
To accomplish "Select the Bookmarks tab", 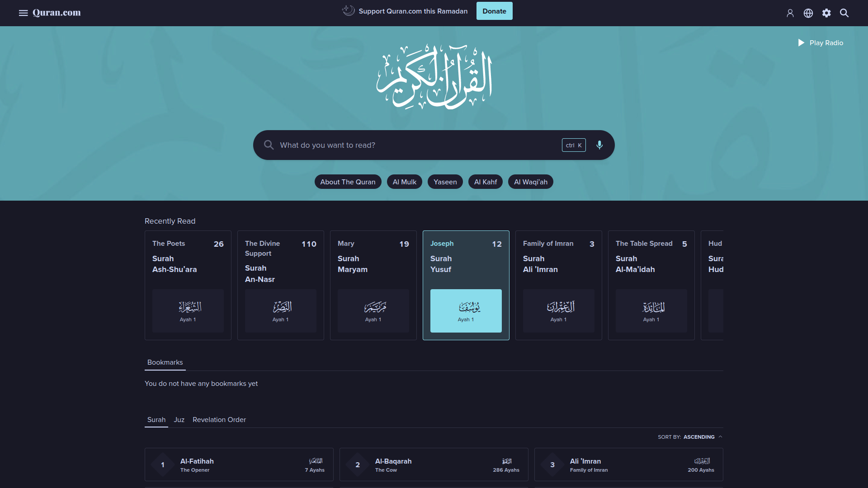I will pyautogui.click(x=165, y=362).
